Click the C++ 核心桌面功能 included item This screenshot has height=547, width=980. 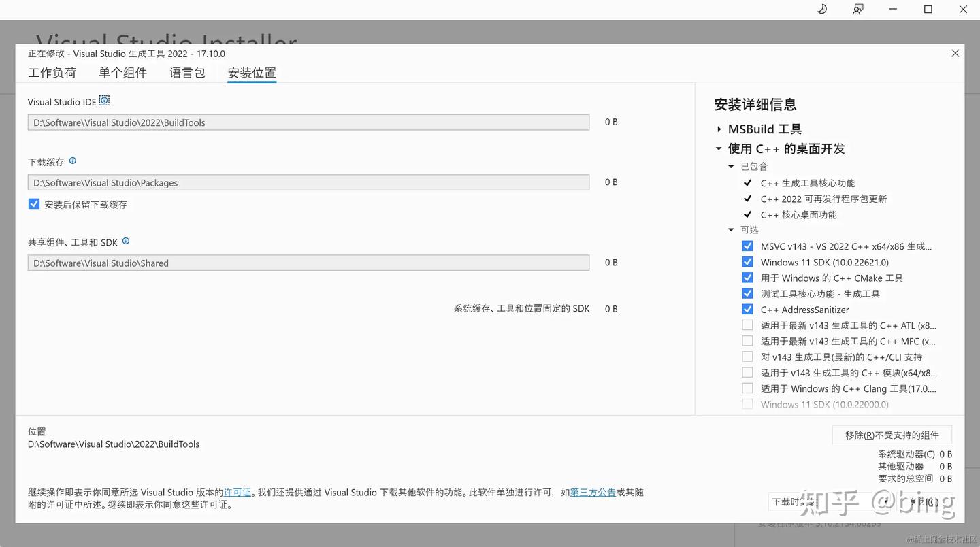pyautogui.click(x=799, y=214)
